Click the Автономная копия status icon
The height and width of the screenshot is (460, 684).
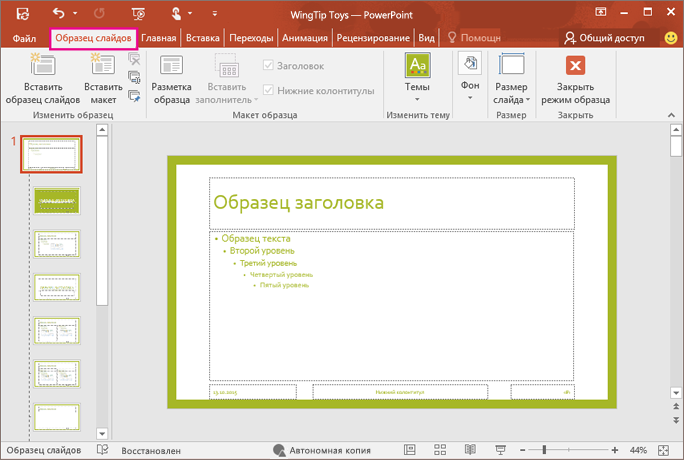point(279,450)
